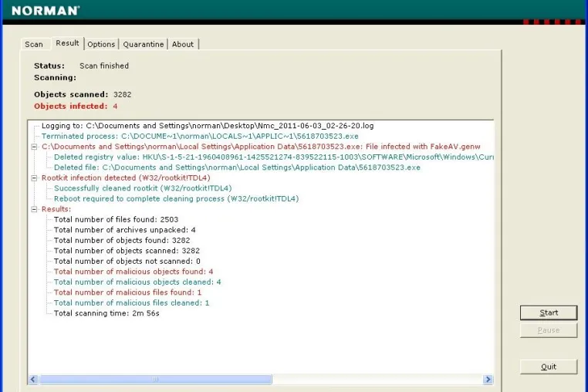Screen dimensions: 588x392
Task: Select the 'Deleted registry value' row
Action: (x=273, y=157)
